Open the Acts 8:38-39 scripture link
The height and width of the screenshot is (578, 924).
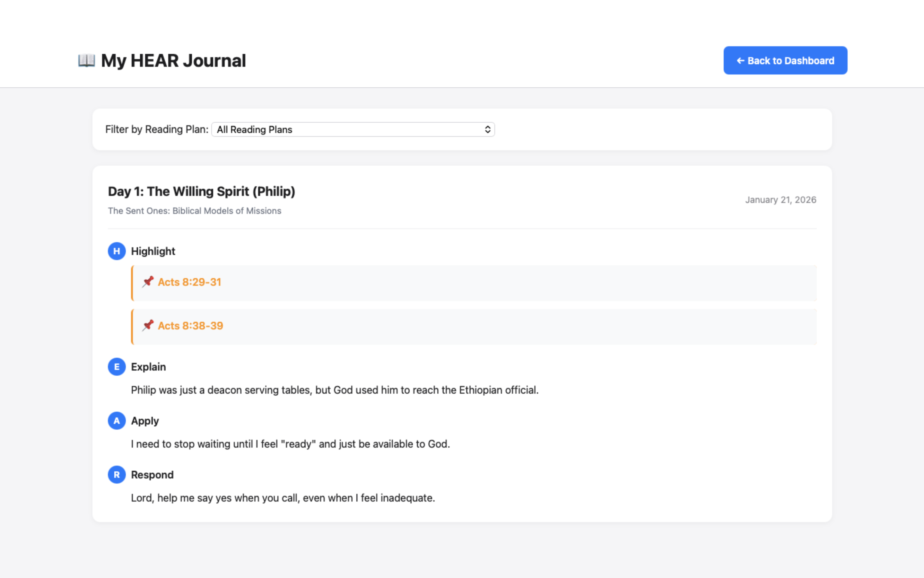point(191,326)
